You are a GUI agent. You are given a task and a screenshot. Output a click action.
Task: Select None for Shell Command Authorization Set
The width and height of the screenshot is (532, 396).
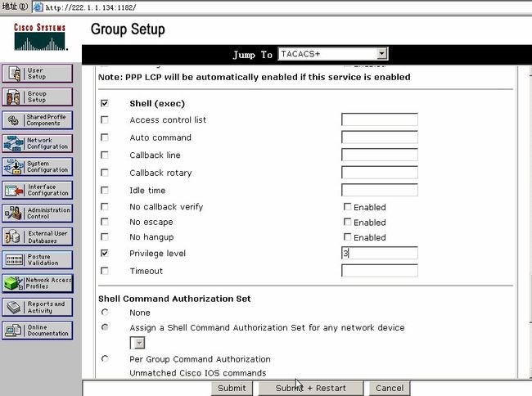(105, 312)
